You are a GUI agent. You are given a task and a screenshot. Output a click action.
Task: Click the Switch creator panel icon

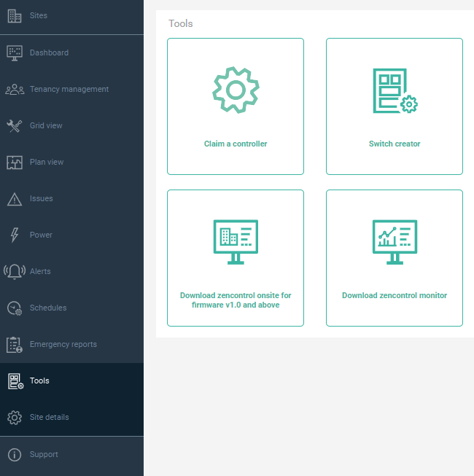point(395,91)
